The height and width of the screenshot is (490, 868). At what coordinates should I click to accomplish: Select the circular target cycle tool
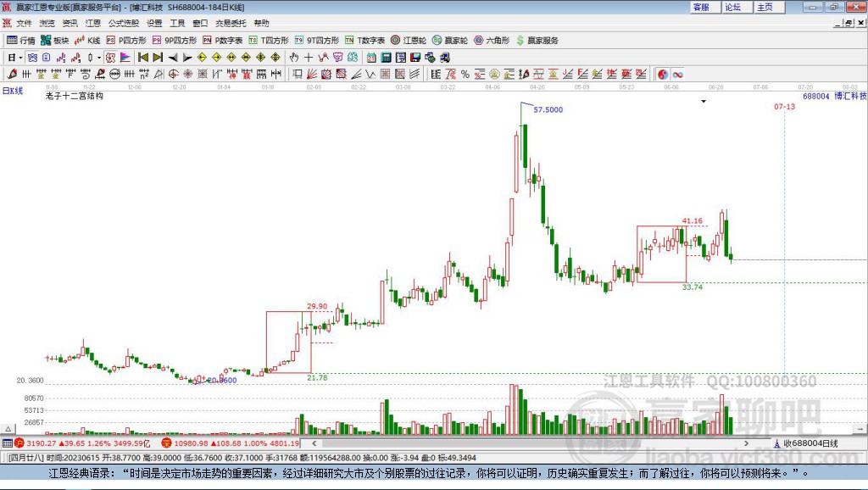point(173,75)
